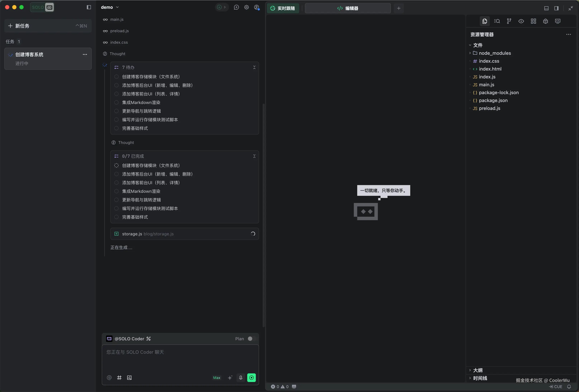Toggle the secondary side bar layout icon
579x392 pixels.
click(x=556, y=8)
